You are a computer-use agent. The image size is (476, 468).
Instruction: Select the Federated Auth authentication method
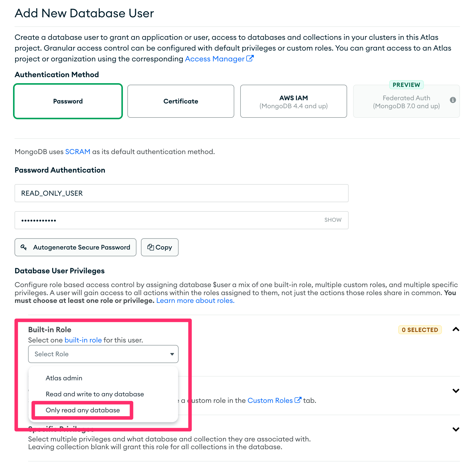point(406,101)
